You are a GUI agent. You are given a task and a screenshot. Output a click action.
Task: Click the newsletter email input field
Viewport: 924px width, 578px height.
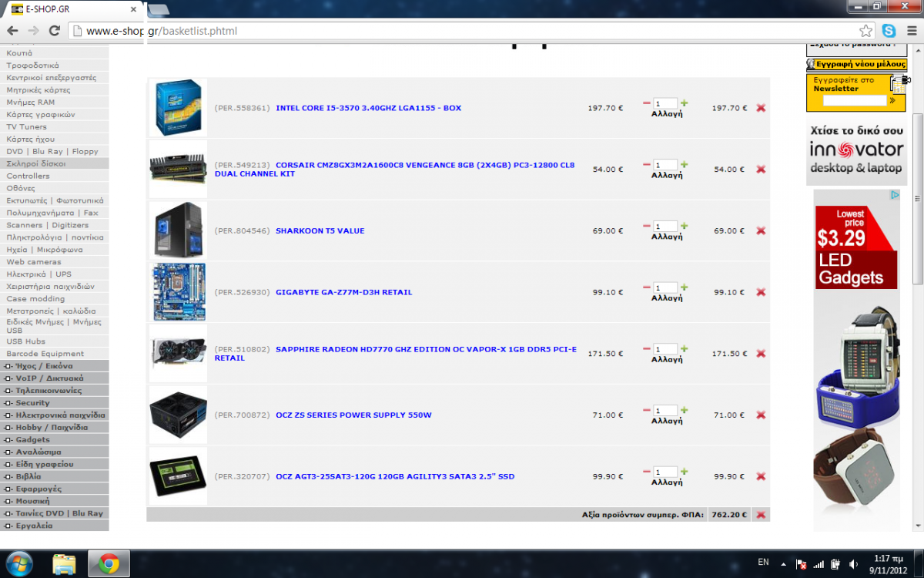point(854,100)
